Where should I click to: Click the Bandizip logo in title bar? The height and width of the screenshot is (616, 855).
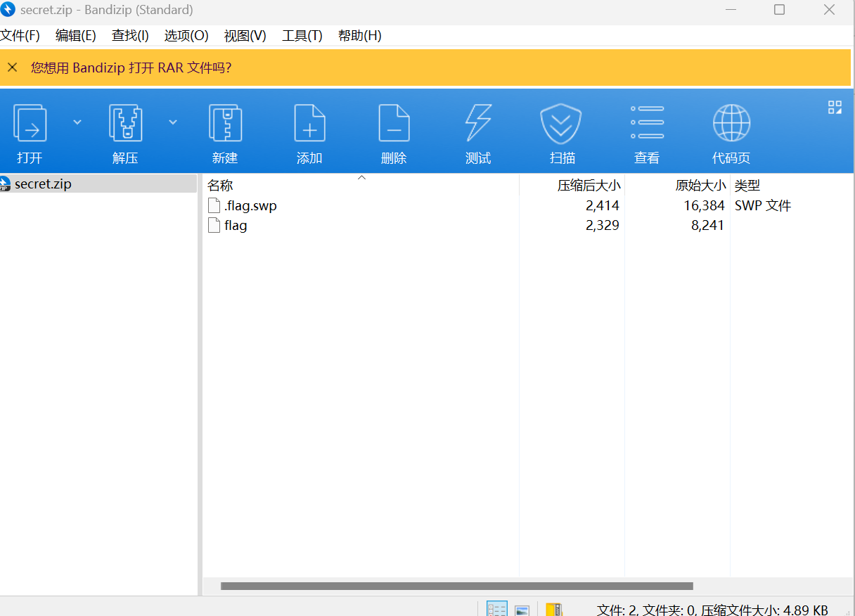[x=8, y=10]
